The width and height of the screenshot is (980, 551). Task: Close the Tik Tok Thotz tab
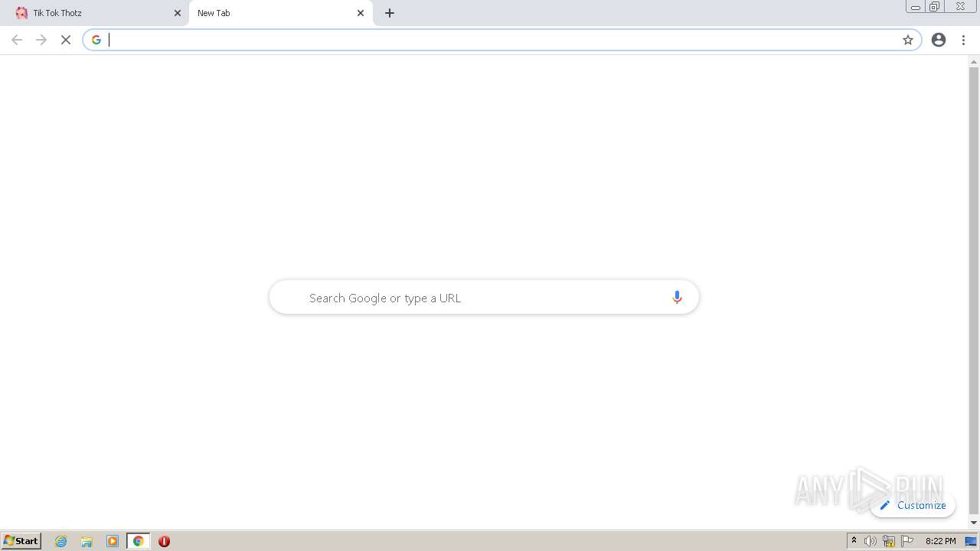[x=178, y=13]
